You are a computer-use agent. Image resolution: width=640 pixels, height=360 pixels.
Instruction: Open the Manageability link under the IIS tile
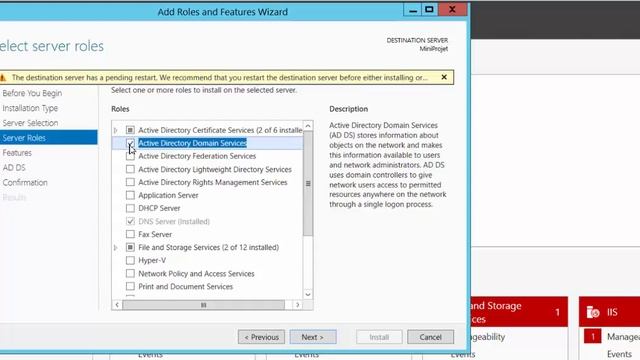point(623,337)
